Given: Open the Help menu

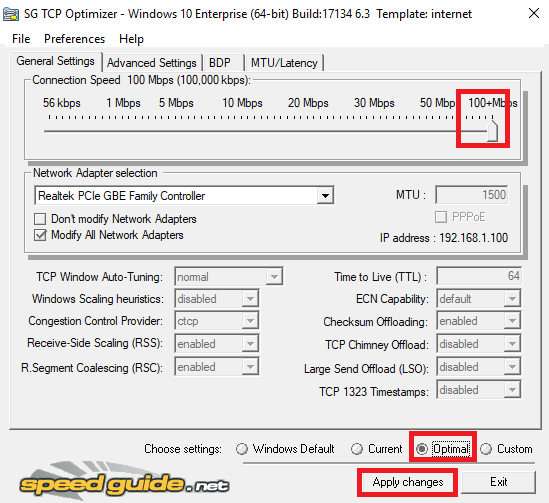Looking at the screenshot, I should click(131, 39).
